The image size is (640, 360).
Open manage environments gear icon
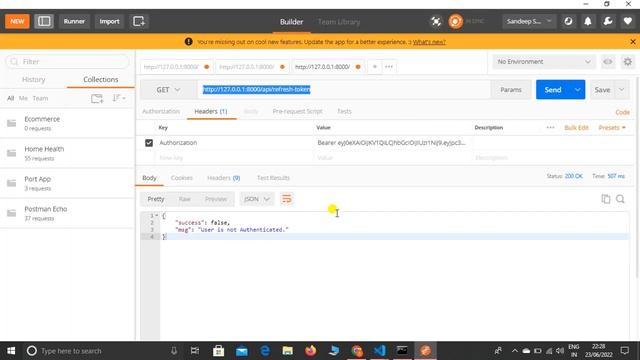pos(628,62)
